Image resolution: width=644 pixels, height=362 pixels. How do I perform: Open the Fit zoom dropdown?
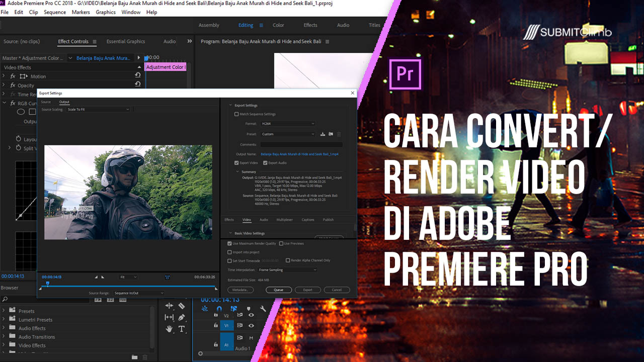pos(128,277)
